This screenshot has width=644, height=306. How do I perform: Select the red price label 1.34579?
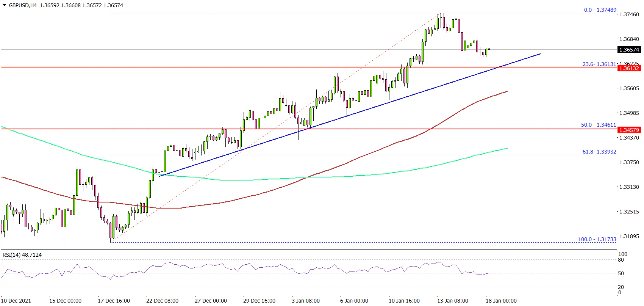(x=629, y=130)
